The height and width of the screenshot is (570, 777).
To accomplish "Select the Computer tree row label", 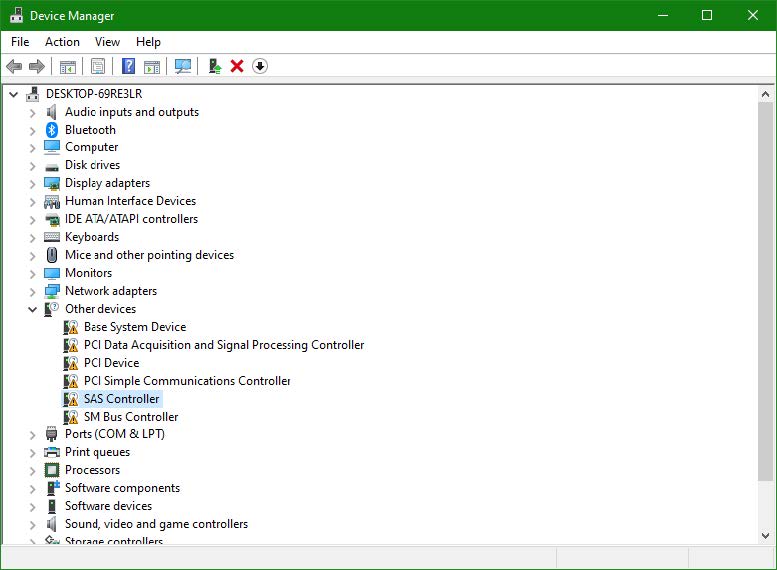I will [x=92, y=147].
